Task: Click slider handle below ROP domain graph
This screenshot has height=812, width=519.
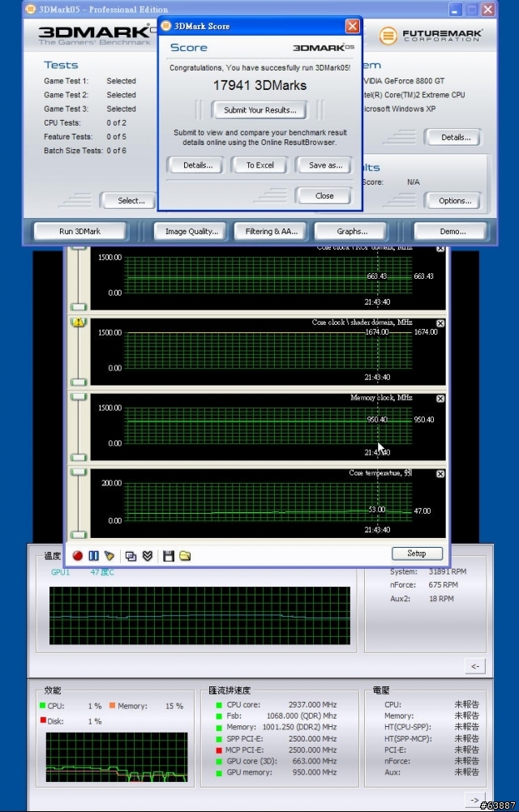Action: 78,306
